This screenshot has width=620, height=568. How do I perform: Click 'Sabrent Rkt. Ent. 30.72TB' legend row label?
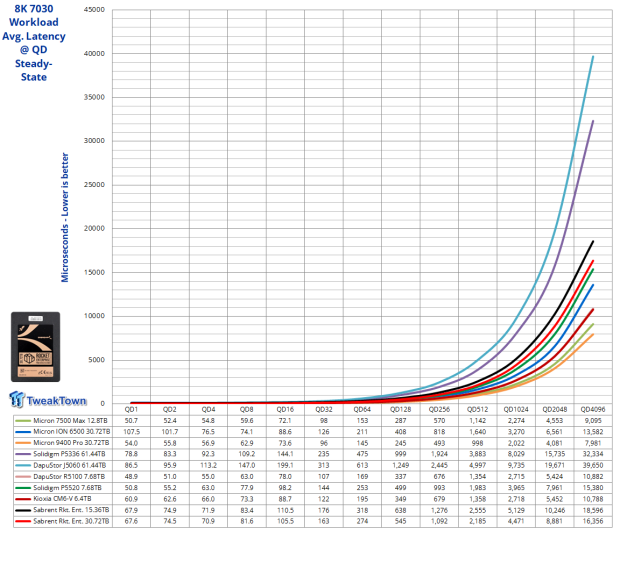pyautogui.click(x=71, y=521)
